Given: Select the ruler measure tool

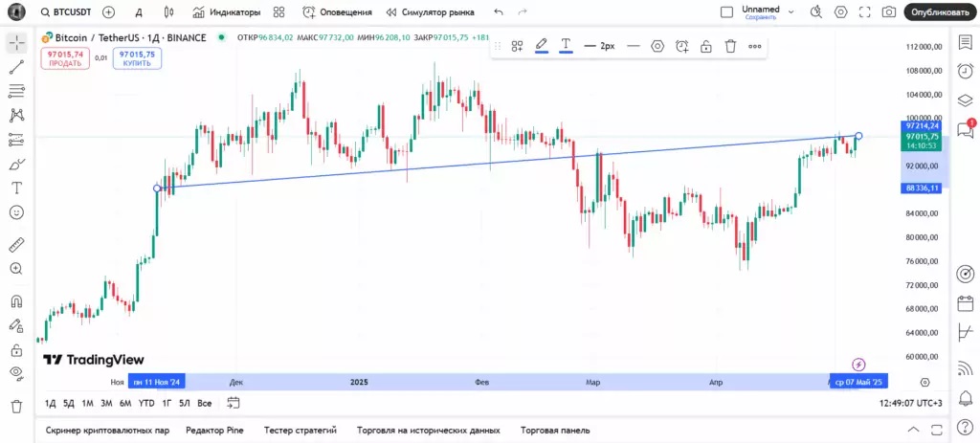Looking at the screenshot, I should (17, 244).
